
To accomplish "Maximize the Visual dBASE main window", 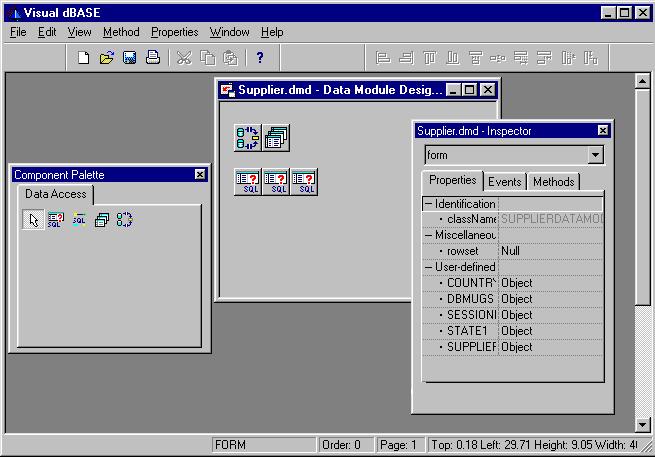I will [625, 13].
